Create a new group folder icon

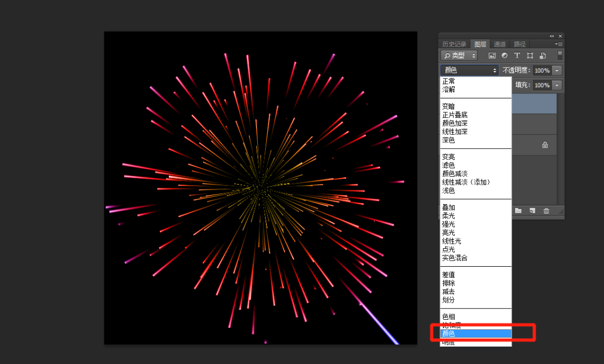click(518, 211)
